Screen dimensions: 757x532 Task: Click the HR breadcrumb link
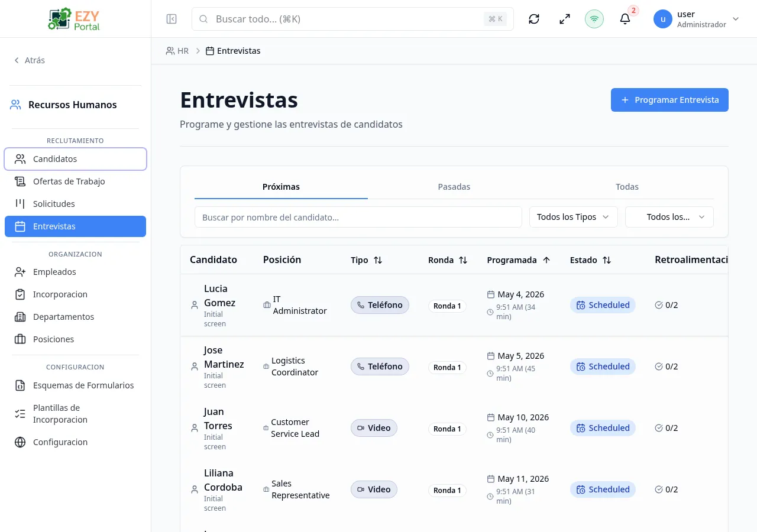[177, 51]
